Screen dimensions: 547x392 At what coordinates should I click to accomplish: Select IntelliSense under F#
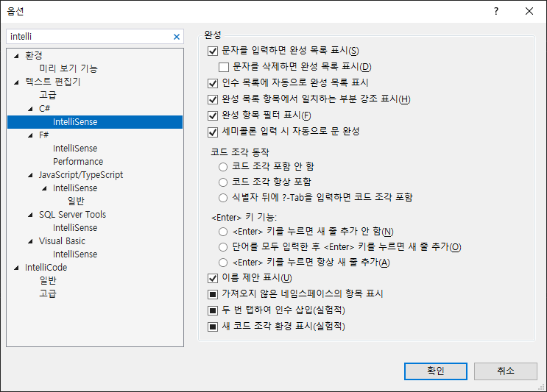coord(75,149)
